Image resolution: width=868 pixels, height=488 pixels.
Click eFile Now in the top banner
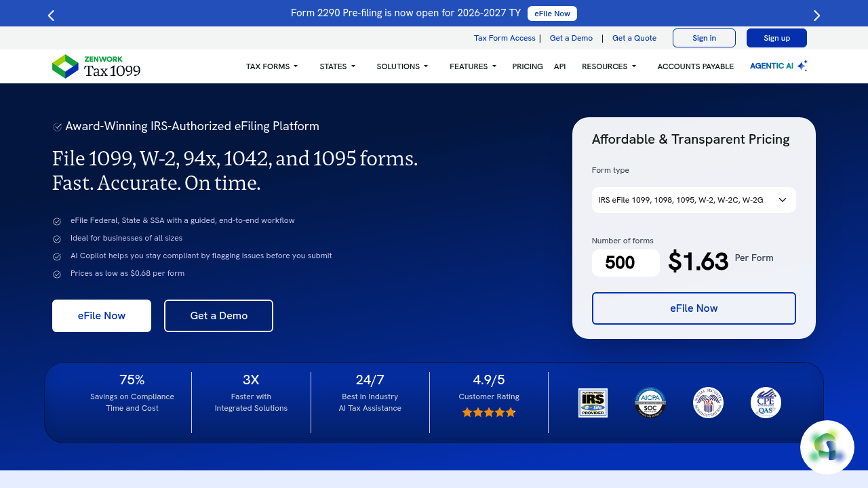(552, 14)
